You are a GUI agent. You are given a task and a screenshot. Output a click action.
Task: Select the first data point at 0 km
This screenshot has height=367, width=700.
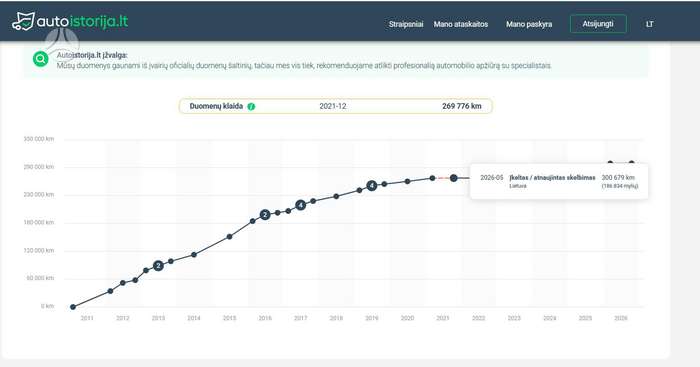pyautogui.click(x=73, y=307)
